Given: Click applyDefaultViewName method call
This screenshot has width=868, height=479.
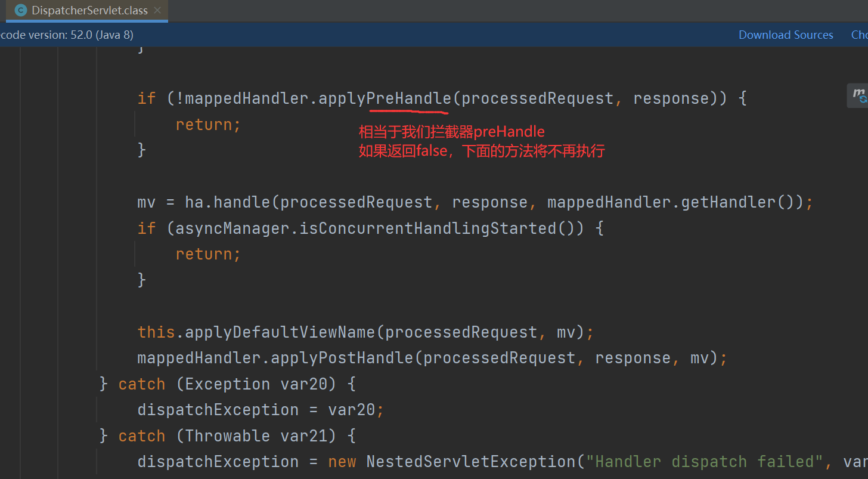Looking at the screenshot, I should (x=280, y=332).
